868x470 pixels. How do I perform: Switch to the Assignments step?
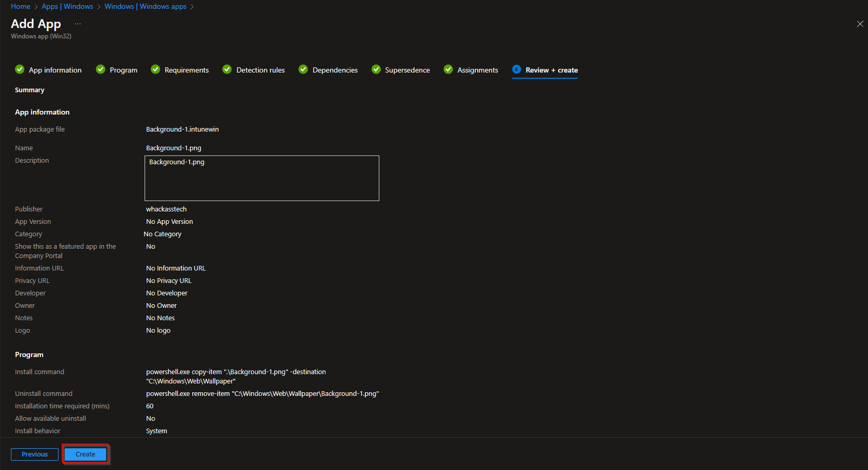[477, 69]
